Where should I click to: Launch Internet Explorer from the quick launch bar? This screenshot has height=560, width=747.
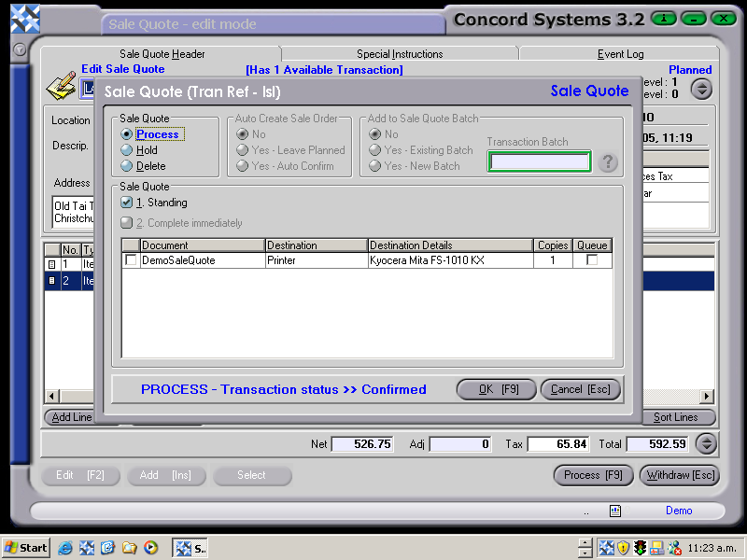64,548
